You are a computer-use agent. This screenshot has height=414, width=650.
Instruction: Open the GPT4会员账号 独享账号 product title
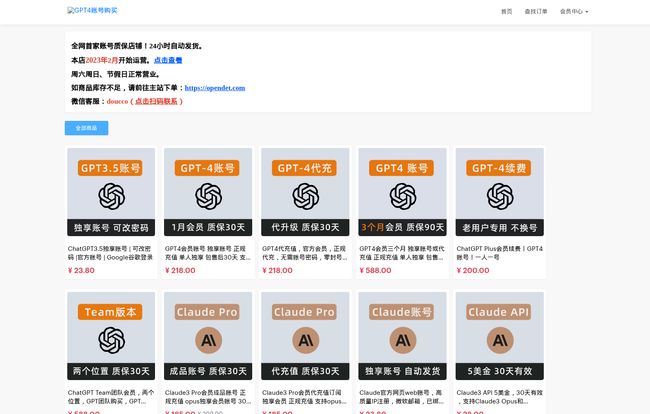tap(207, 253)
